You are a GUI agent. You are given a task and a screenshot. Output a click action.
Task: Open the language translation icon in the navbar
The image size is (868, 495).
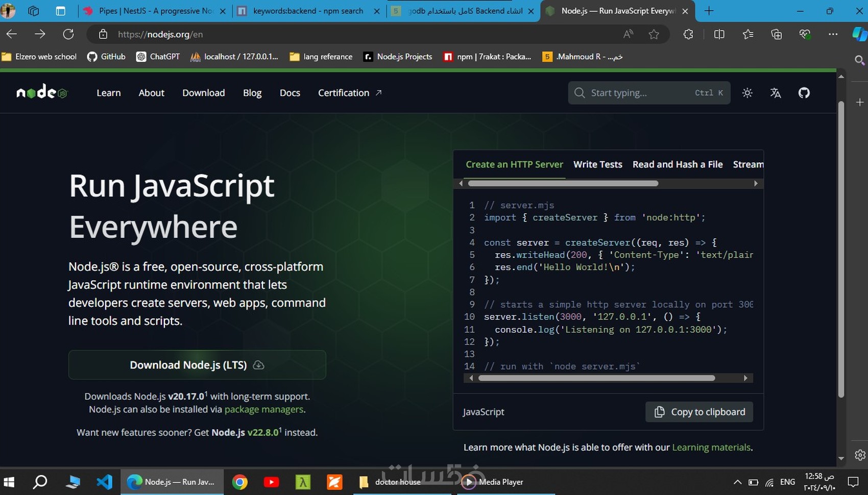776,92
